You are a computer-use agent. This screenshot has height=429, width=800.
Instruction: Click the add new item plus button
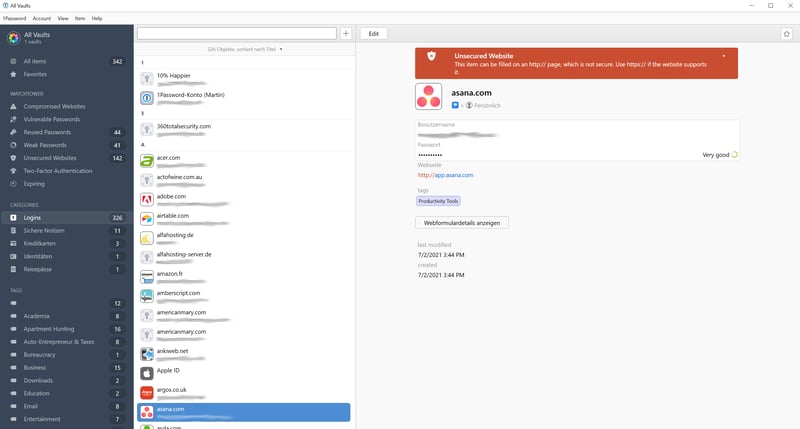346,33
